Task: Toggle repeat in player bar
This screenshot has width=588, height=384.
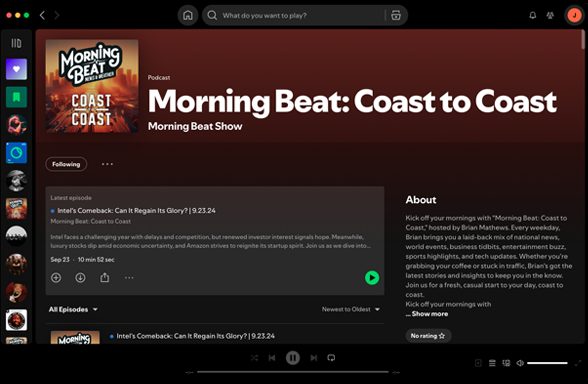Action: (x=331, y=358)
